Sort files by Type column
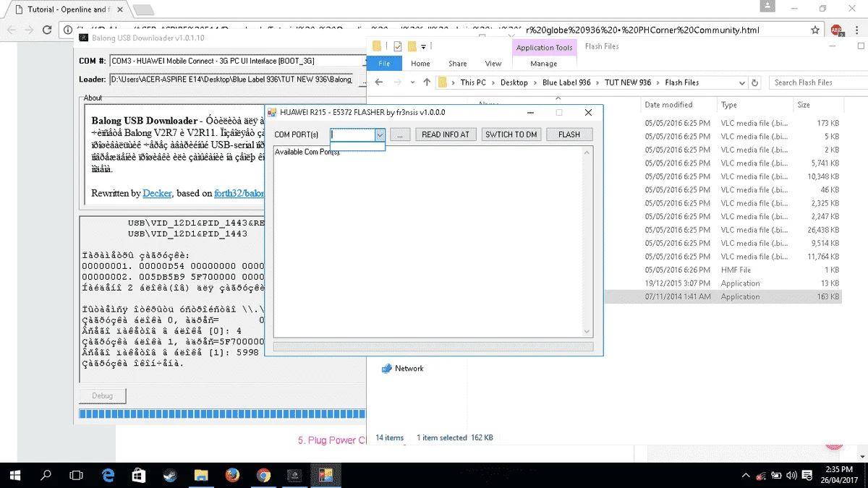The height and width of the screenshot is (488, 868). point(729,105)
